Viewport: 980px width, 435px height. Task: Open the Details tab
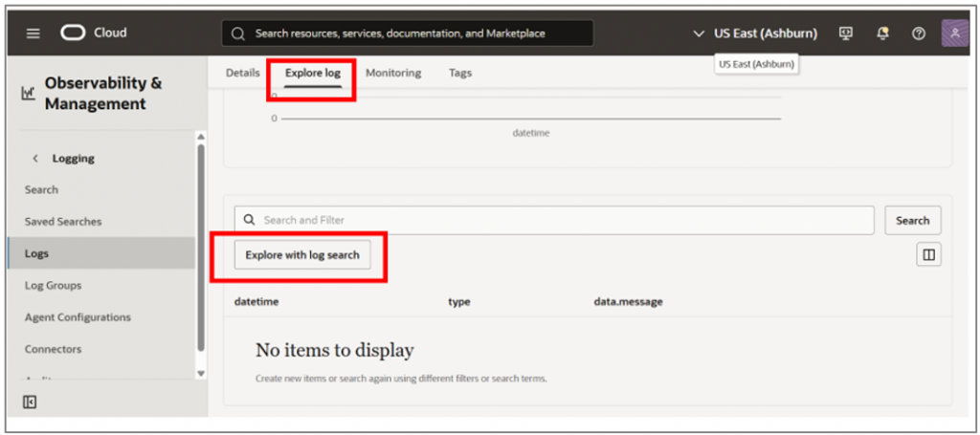243,73
